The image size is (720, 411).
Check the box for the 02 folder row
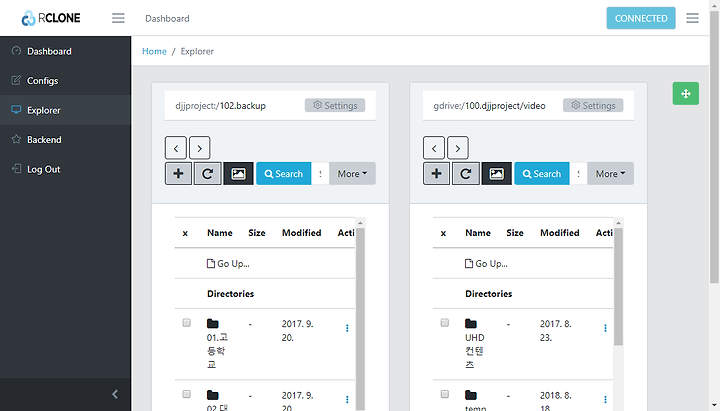(186, 394)
